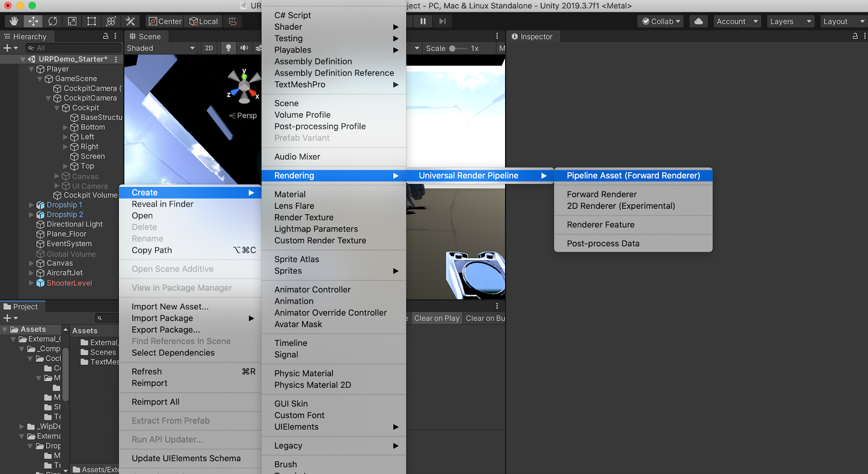Open Shaded draw mode dropdown
Screen dimensions: 868x474
161,48
